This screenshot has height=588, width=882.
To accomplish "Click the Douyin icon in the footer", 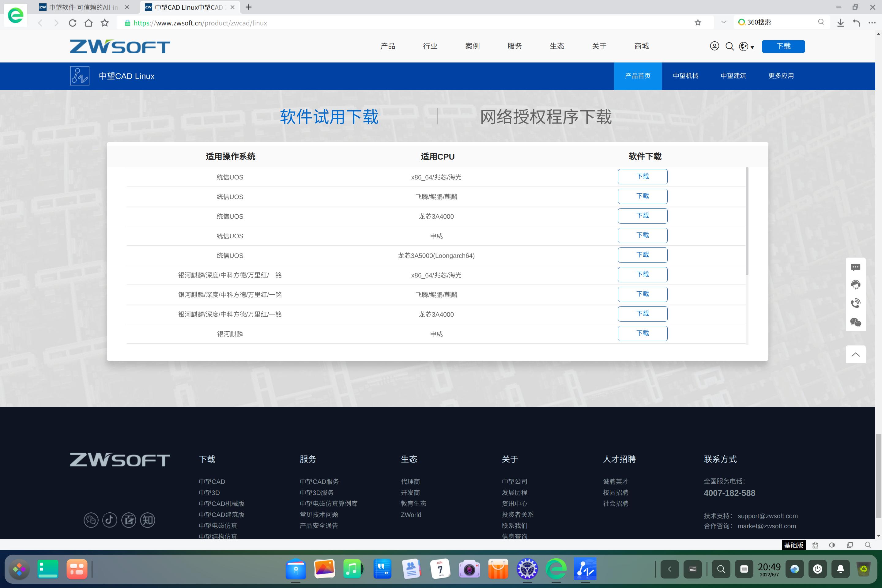I will click(x=110, y=520).
